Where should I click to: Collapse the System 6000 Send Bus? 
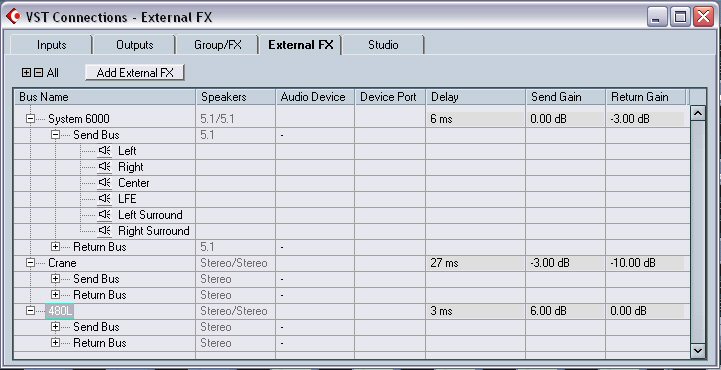tap(56, 135)
